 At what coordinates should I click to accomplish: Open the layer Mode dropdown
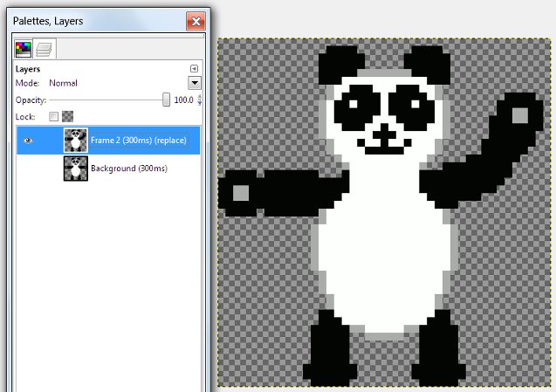click(x=195, y=83)
